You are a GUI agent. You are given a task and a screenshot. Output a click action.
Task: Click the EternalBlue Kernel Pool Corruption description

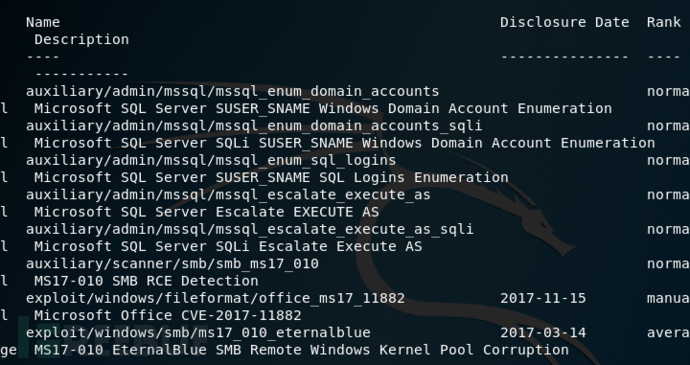301,350
